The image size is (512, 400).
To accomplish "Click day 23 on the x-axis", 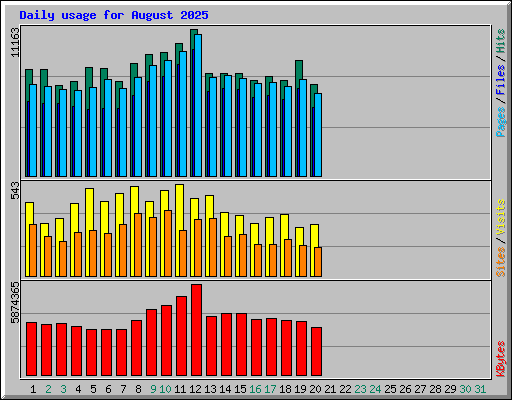I will 360,389.
